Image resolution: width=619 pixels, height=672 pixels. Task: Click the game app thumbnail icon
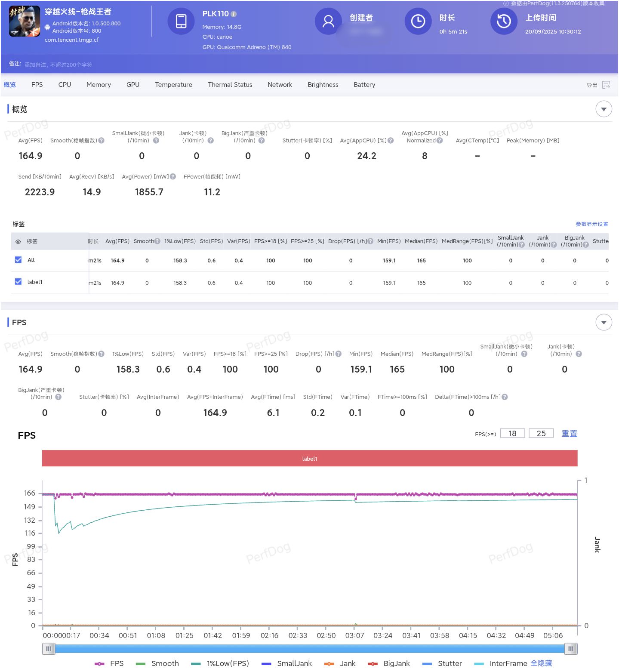pos(25,22)
